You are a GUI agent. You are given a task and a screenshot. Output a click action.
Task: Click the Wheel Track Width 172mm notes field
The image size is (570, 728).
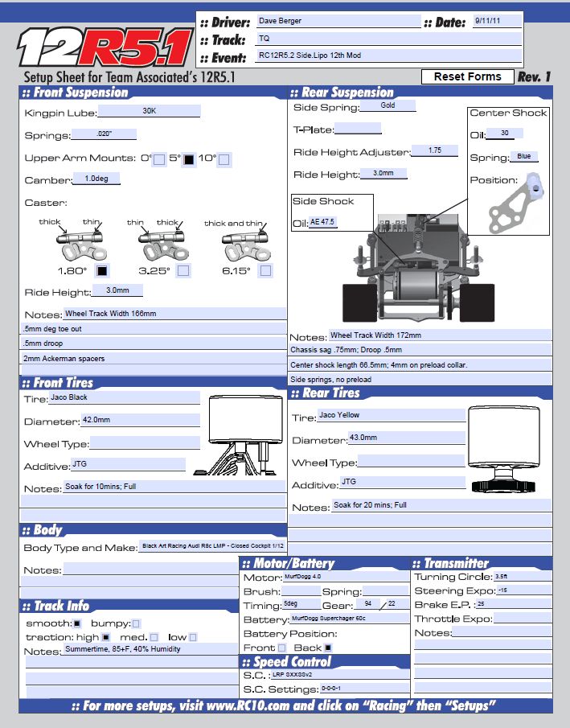coord(441,335)
